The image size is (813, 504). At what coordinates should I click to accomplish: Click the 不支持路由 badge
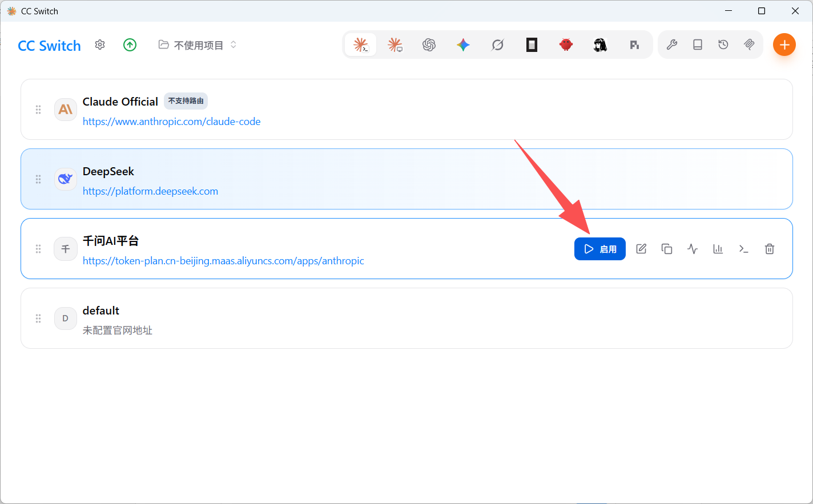tap(186, 101)
